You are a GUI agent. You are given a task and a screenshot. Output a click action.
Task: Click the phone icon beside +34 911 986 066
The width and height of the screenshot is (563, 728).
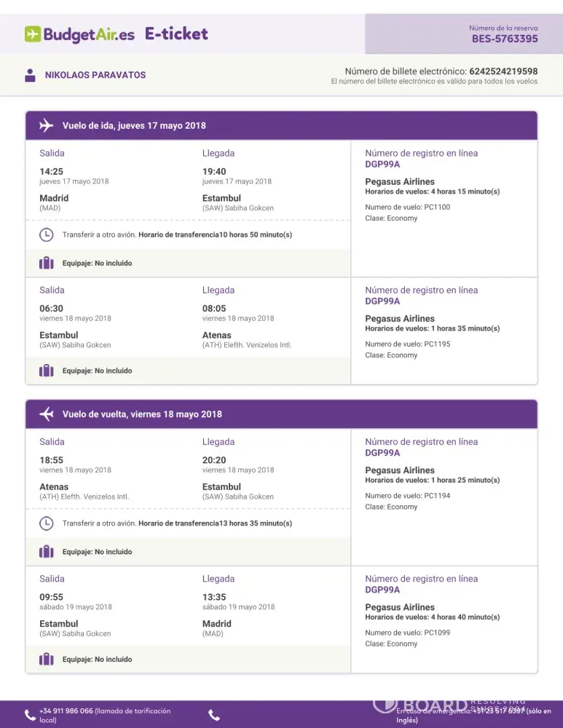click(x=30, y=715)
